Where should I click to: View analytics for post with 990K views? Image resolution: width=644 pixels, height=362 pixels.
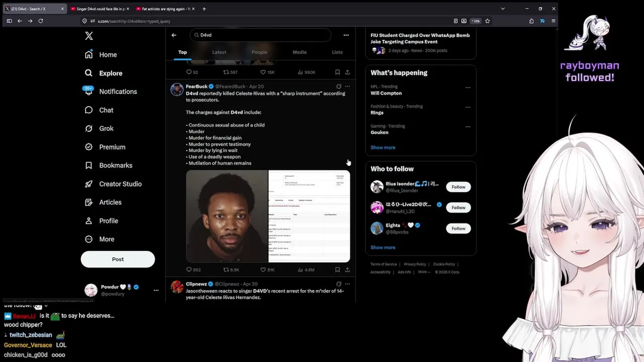[307, 72]
